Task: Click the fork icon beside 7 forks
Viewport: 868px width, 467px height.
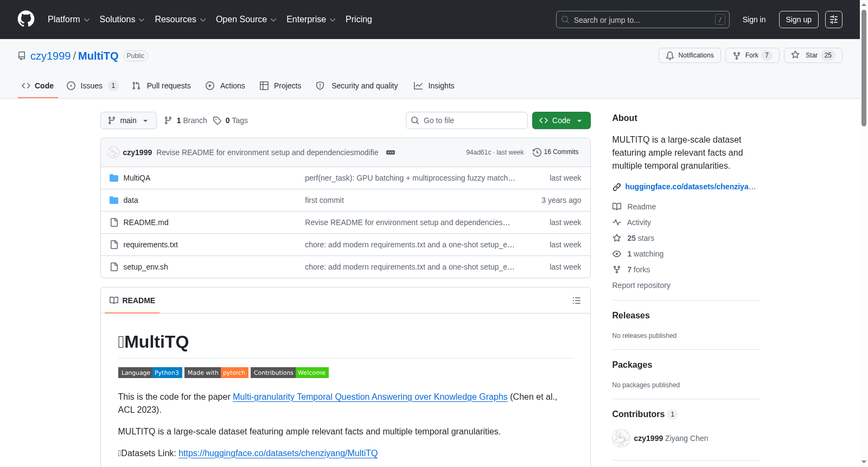Action: [617, 270]
